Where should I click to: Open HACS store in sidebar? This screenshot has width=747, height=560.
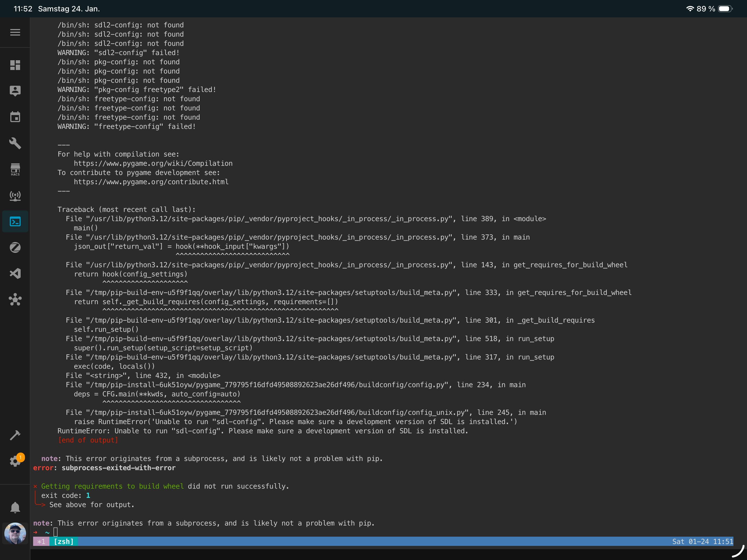pyautogui.click(x=15, y=170)
